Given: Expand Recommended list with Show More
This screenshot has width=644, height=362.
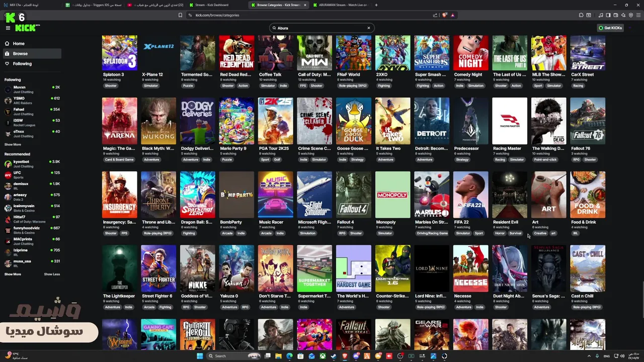Looking at the screenshot, I should (x=13, y=274).
